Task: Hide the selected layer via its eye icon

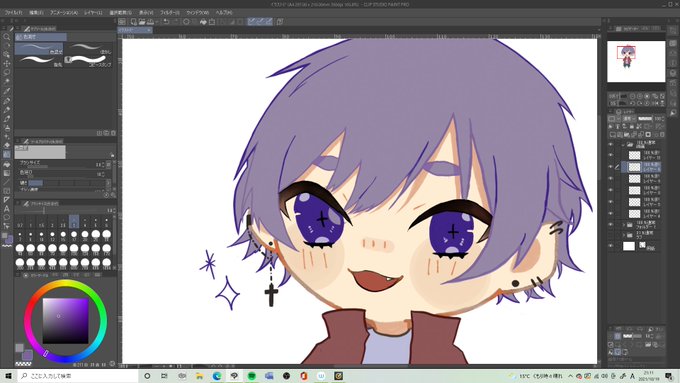Action: point(611,167)
